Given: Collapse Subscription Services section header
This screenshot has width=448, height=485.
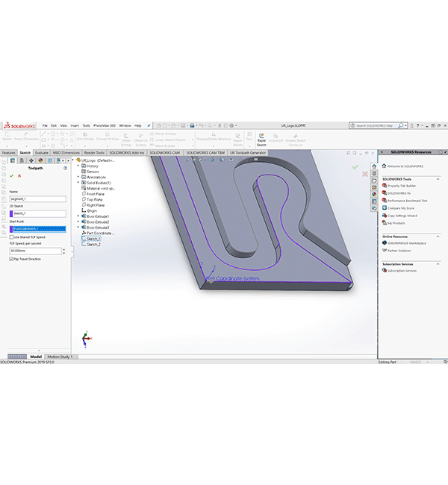Looking at the screenshot, I should coord(438,264).
